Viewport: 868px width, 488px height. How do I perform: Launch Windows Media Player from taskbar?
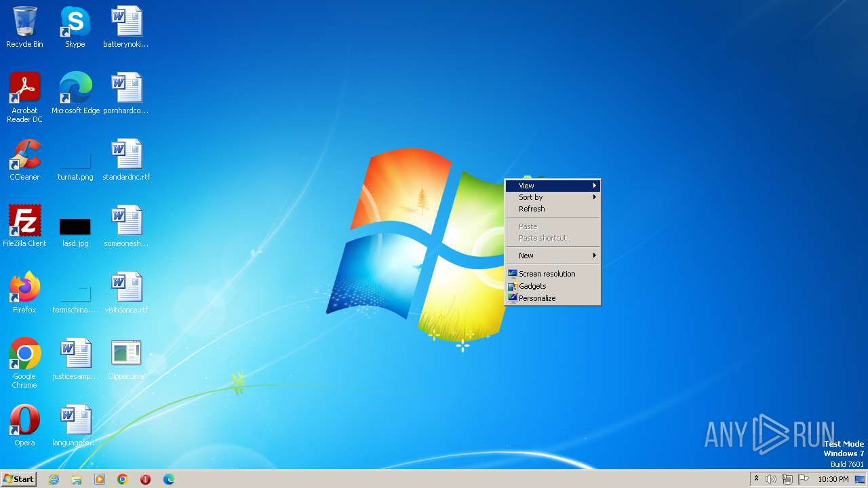point(100,479)
